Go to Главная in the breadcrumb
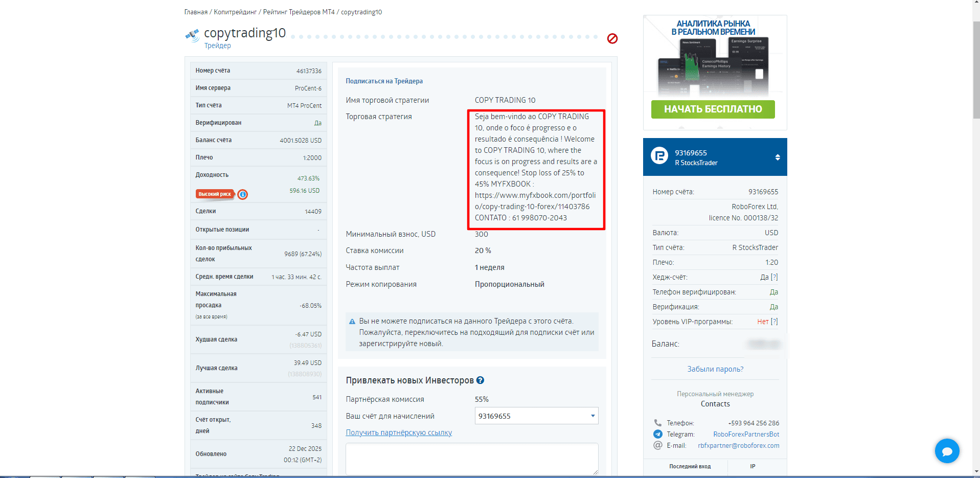The height and width of the screenshot is (478, 980). 196,12
